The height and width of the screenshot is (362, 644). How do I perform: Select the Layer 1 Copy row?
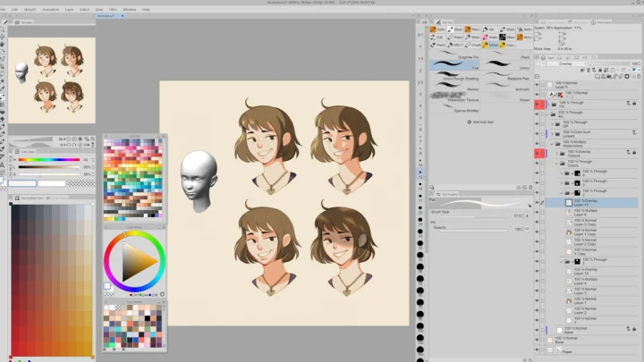coord(591,232)
